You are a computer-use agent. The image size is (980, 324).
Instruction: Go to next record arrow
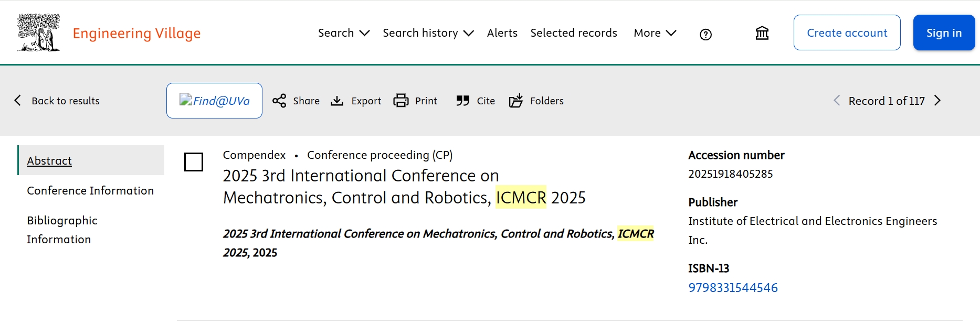click(x=937, y=100)
